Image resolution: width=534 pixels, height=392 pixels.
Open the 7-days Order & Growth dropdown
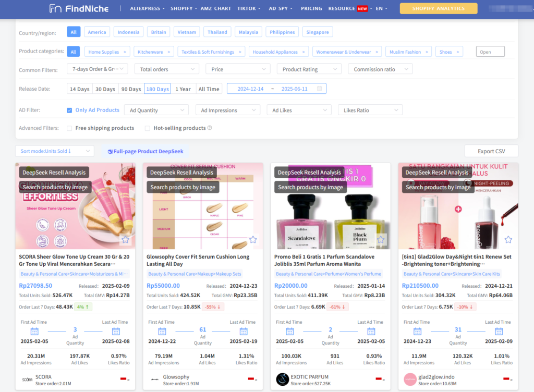98,69
